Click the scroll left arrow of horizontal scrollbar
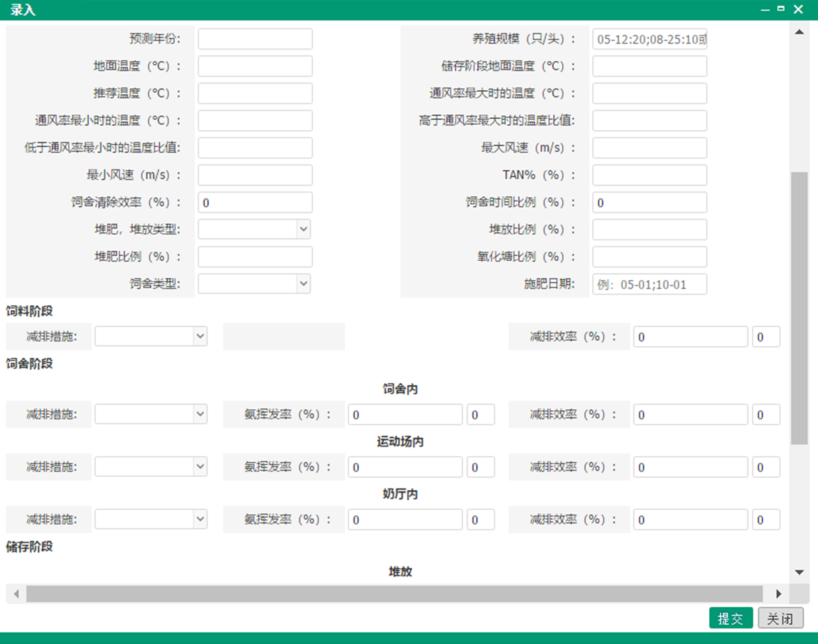The image size is (818, 644). coord(17,594)
